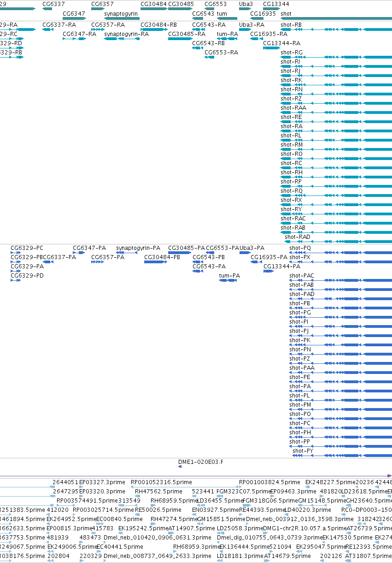Click the shot-PAA protein label

coord(302,368)
